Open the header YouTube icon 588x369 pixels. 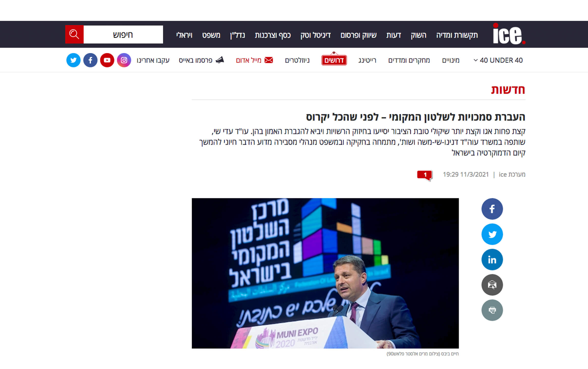[x=107, y=60]
